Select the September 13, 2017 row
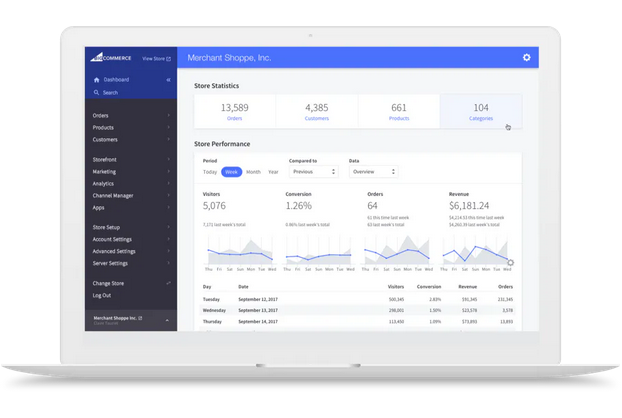Image resolution: width=622 pixels, height=418 pixels. (x=357, y=310)
